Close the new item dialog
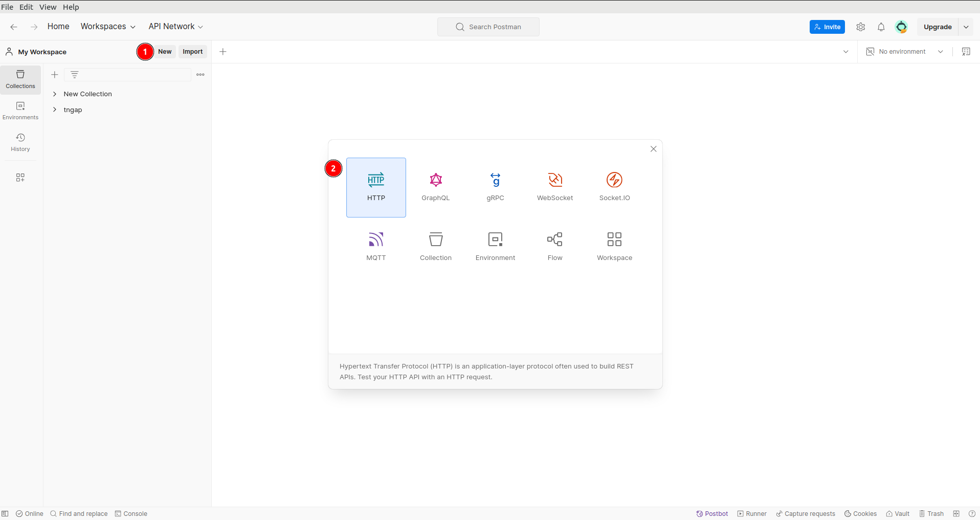 [x=653, y=149]
